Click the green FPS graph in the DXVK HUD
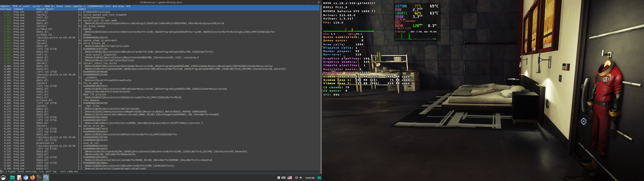644x181 pixels. [x=349, y=29]
